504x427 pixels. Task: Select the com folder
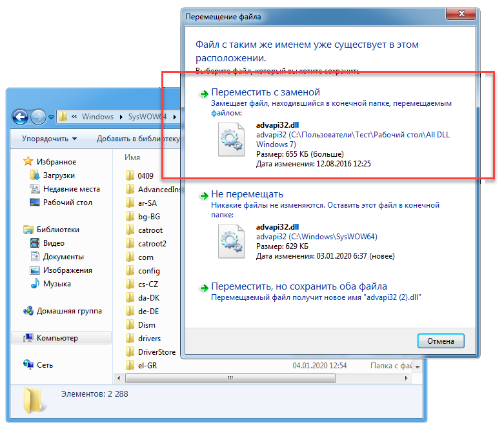point(146,257)
